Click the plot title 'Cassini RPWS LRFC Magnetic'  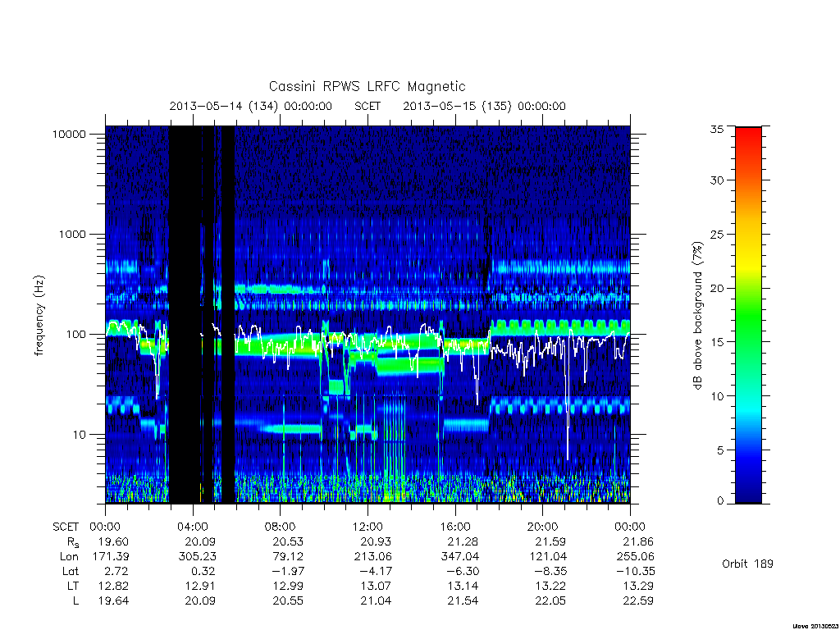pos(367,86)
